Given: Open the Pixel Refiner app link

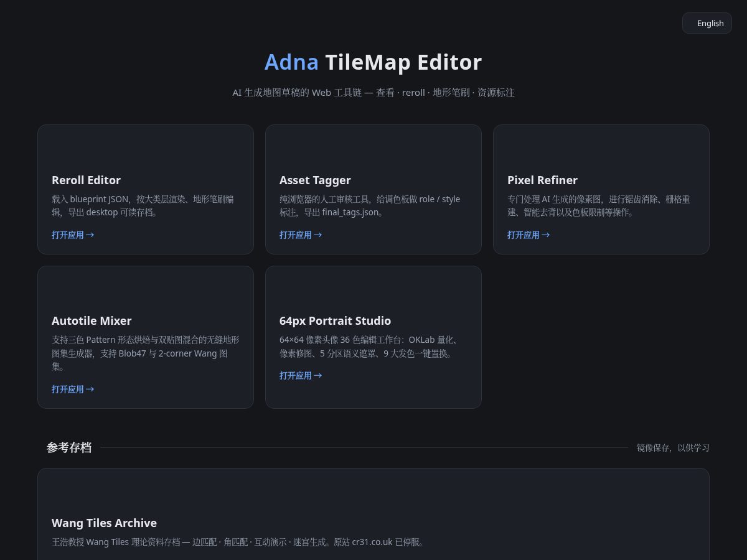Looking at the screenshot, I should tap(529, 235).
